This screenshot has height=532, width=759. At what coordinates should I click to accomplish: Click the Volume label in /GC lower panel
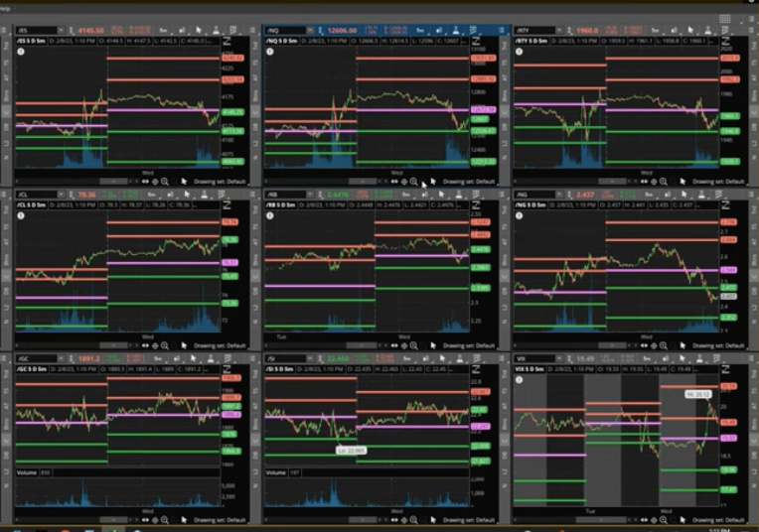click(27, 473)
